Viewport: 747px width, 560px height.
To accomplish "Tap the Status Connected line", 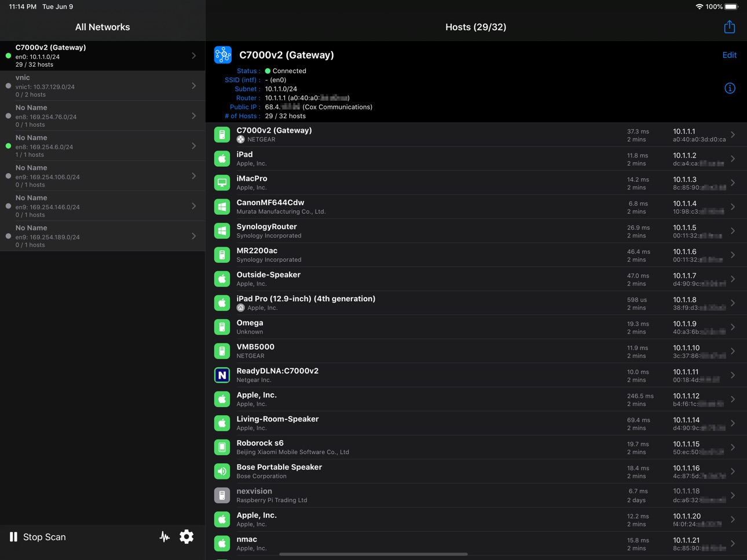I will pos(271,71).
